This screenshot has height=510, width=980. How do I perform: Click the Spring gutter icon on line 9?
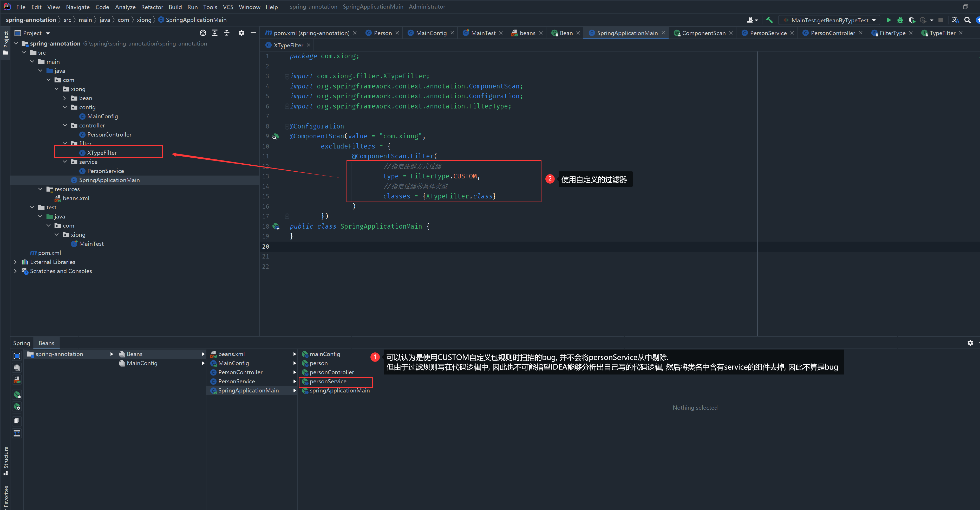click(x=276, y=136)
